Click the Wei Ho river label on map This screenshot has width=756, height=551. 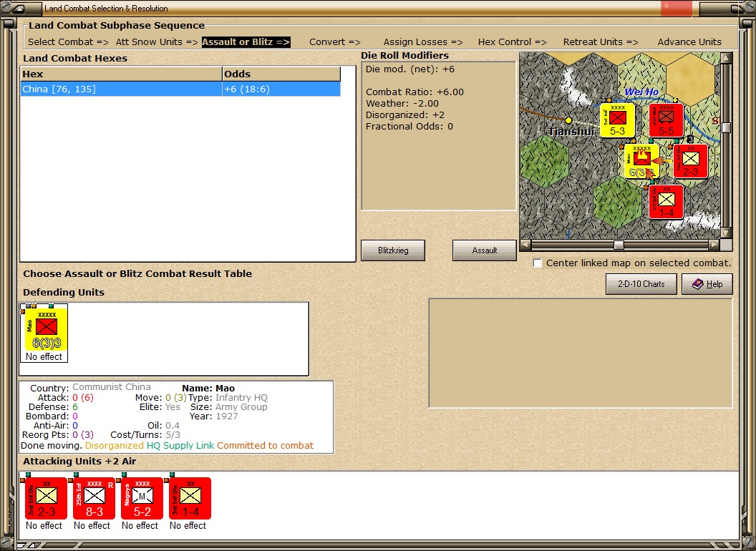tap(641, 92)
